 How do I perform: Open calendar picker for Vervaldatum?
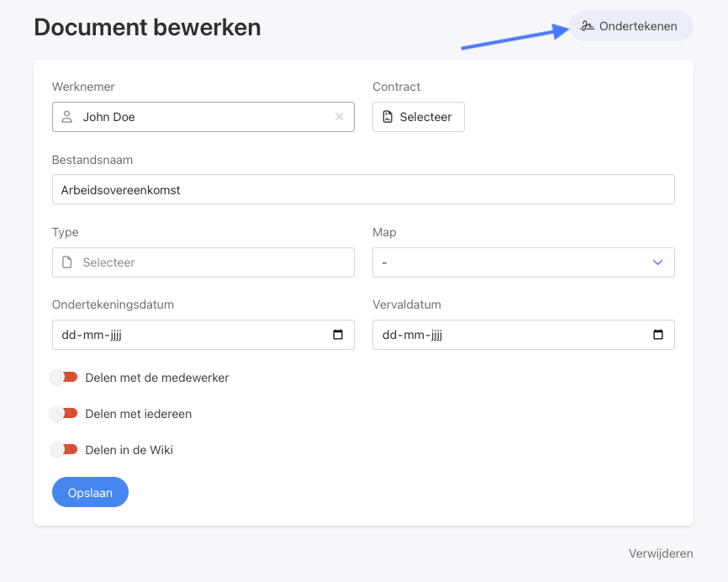coord(658,335)
